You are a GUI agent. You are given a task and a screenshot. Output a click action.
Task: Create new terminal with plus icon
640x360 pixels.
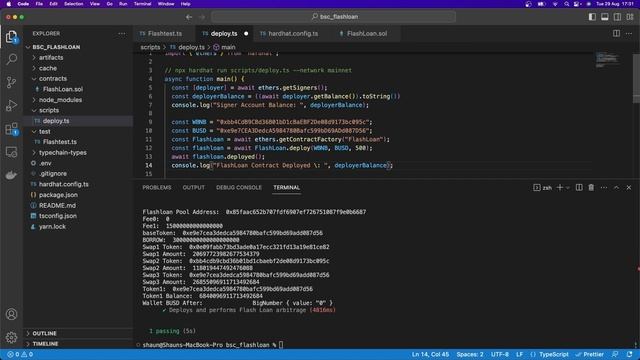tap(560, 187)
